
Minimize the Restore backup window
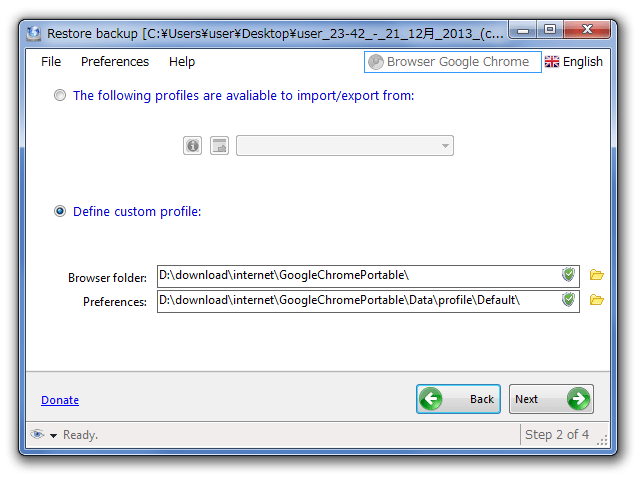coord(523,30)
